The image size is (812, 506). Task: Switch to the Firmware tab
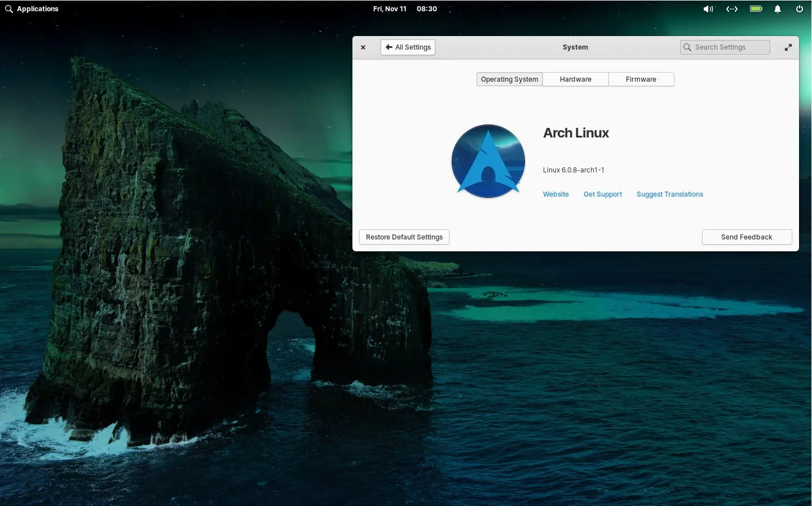tap(641, 79)
